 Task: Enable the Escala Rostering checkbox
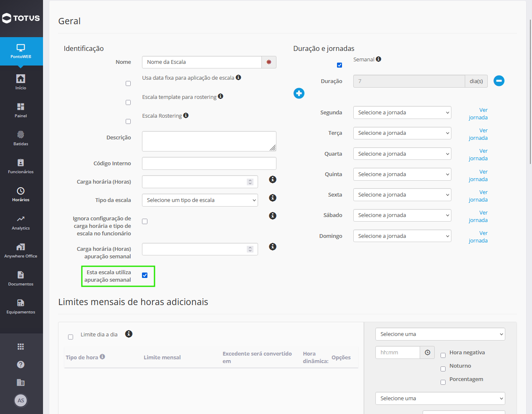[128, 121]
